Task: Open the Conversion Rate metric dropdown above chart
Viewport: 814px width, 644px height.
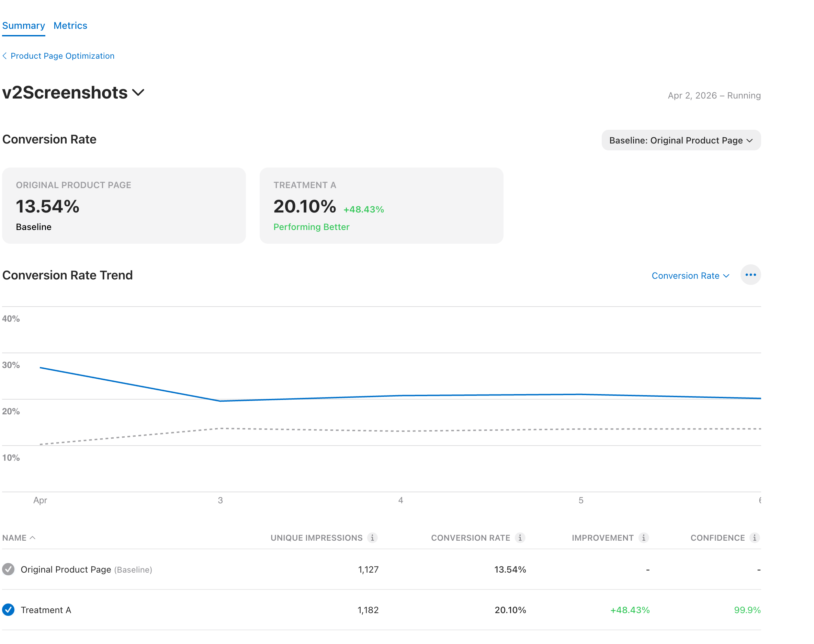Action: (x=690, y=276)
